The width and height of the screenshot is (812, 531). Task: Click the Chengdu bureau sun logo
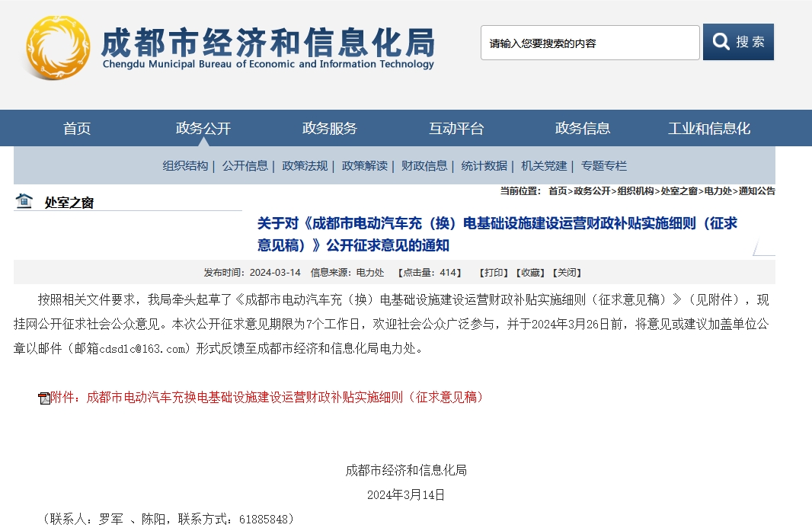point(58,46)
